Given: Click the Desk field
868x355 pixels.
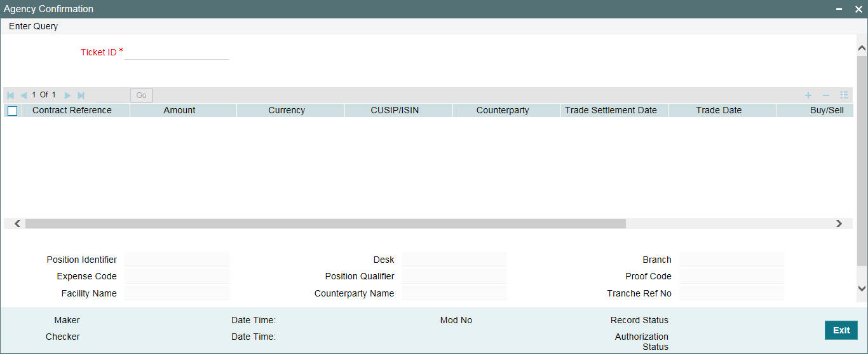Looking at the screenshot, I should (454, 259).
